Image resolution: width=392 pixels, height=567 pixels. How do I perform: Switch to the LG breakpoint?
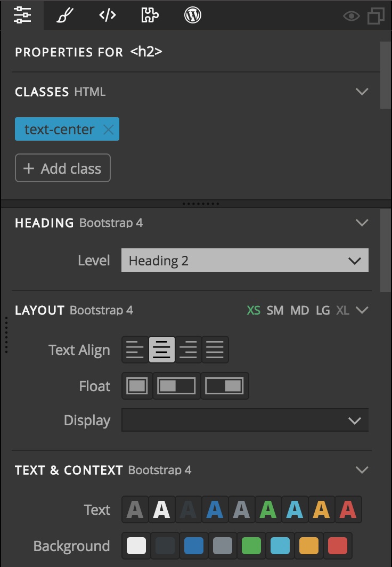coord(323,310)
